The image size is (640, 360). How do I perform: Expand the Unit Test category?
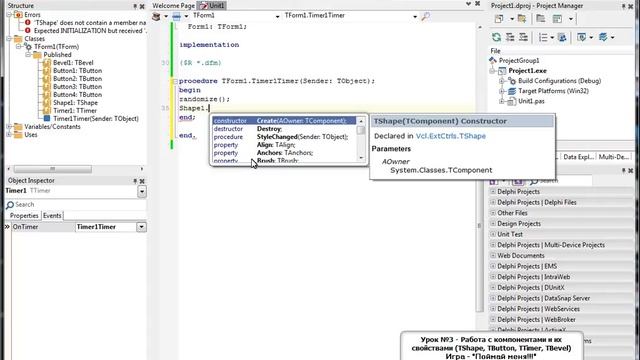tap(493, 234)
